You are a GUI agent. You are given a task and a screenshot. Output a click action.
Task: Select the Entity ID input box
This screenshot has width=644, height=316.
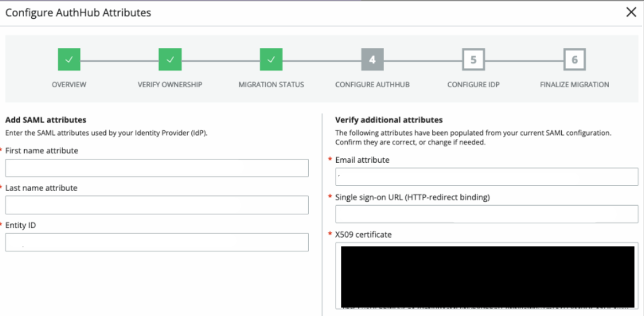point(157,242)
